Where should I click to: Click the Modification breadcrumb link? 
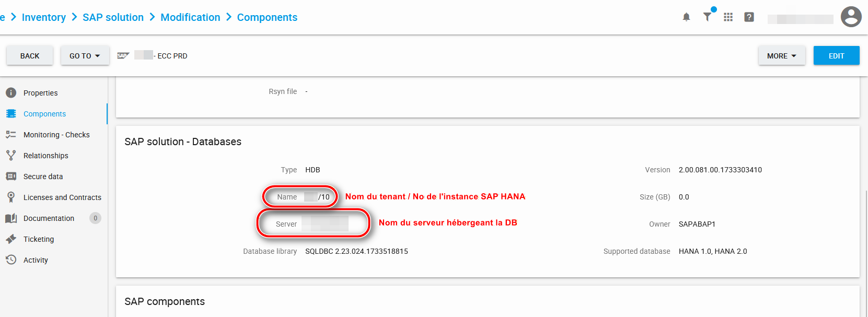tap(190, 17)
